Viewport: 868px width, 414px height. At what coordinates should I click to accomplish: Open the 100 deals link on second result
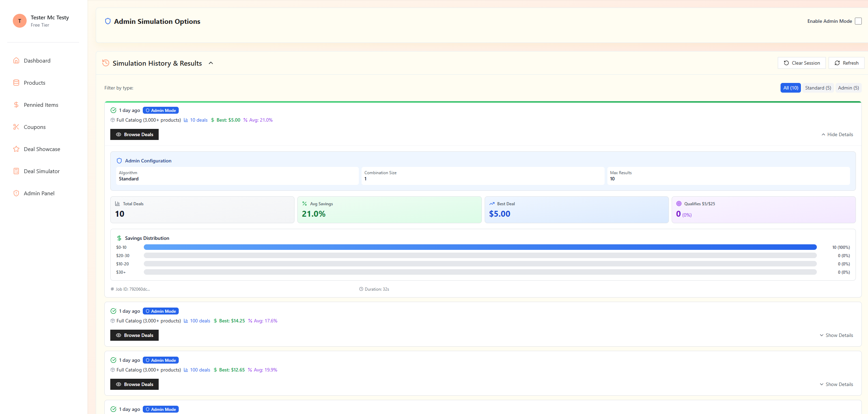pos(200,321)
